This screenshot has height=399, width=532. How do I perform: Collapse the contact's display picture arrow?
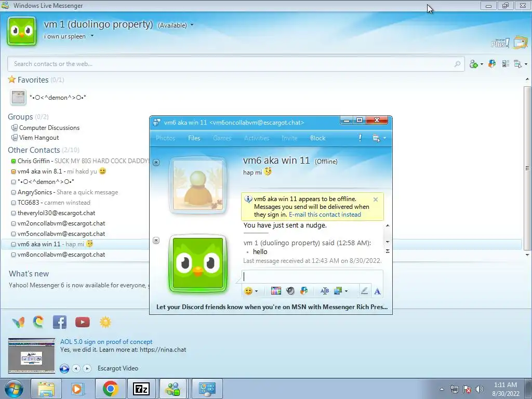click(156, 163)
